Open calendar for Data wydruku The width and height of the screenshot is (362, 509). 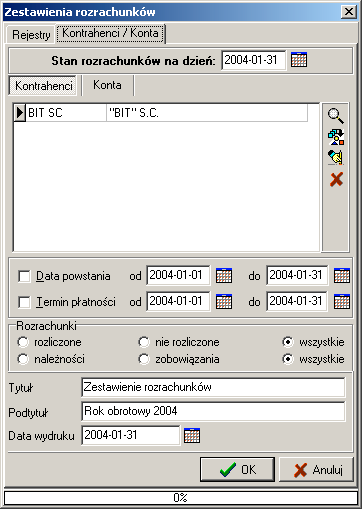click(x=192, y=435)
